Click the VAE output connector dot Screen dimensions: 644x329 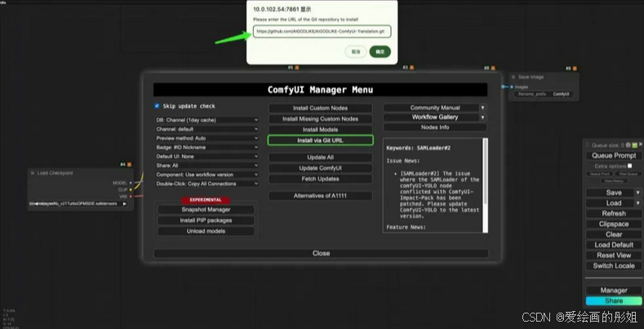(x=131, y=197)
